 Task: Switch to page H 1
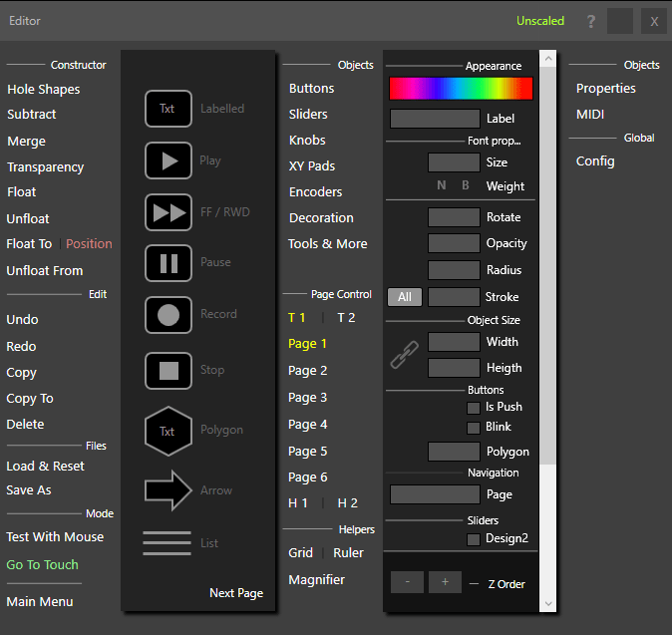[x=298, y=503]
